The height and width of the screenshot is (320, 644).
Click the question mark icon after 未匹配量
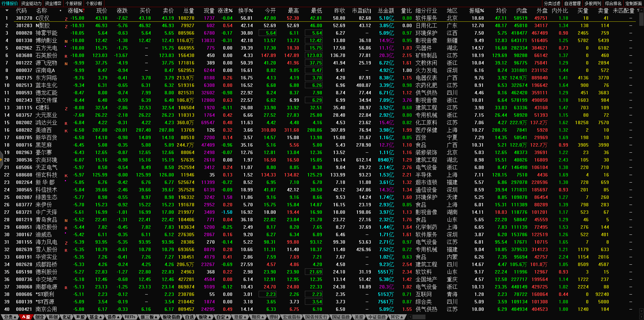638,11
